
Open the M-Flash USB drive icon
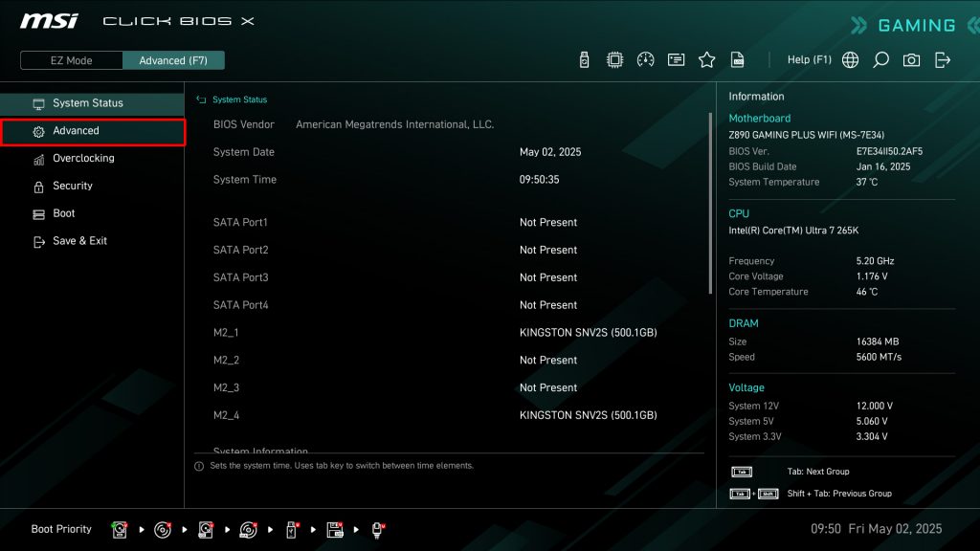click(x=585, y=60)
